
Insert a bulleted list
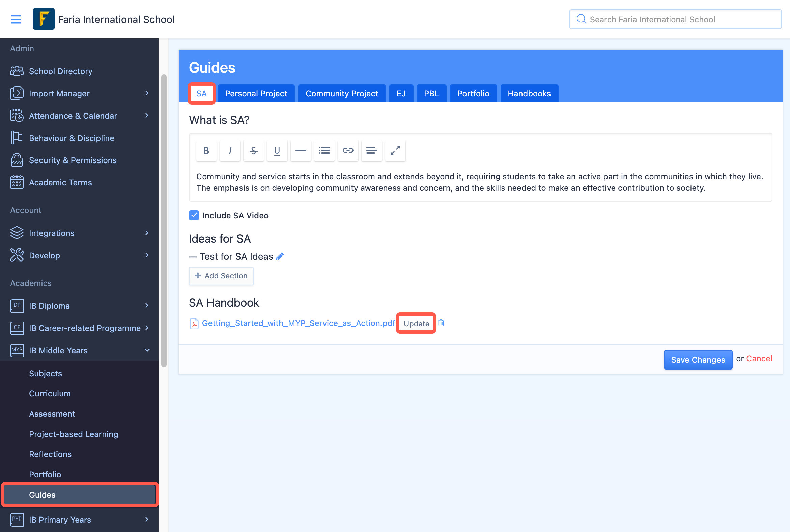pos(324,151)
